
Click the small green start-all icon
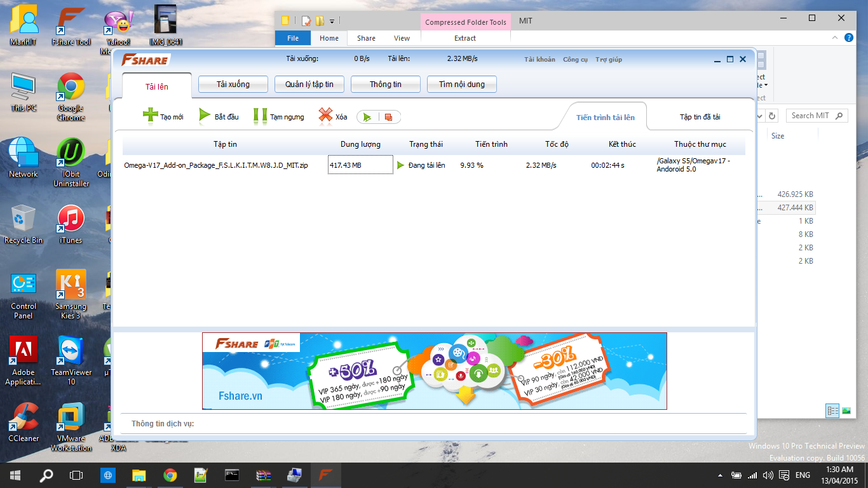pyautogui.click(x=367, y=117)
